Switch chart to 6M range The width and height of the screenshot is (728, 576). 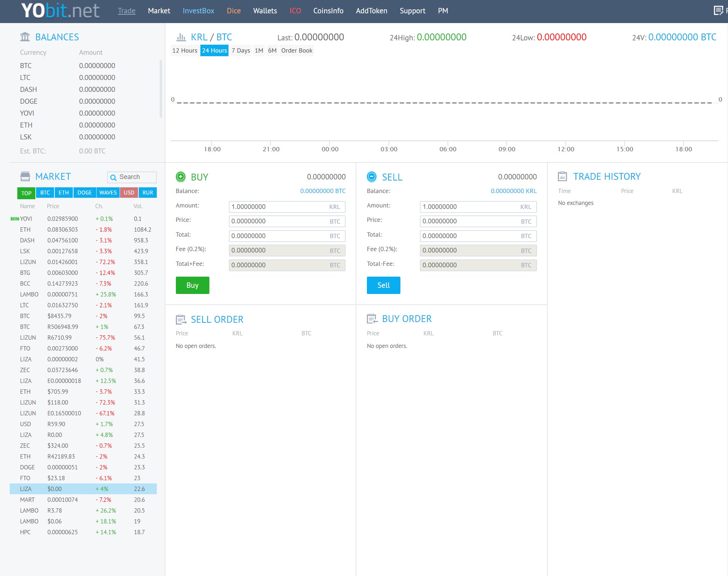pos(272,50)
